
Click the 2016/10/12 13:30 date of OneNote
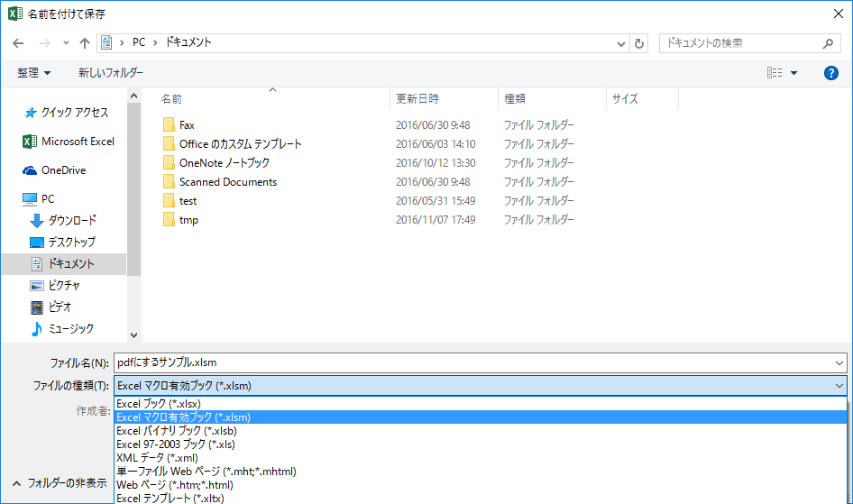pyautogui.click(x=436, y=163)
